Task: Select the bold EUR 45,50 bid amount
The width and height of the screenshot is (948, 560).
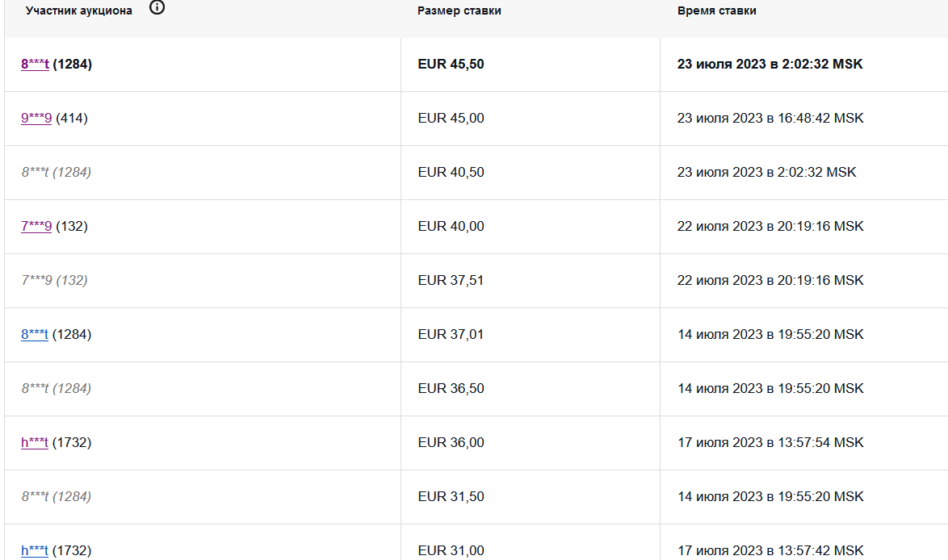Action: (451, 64)
